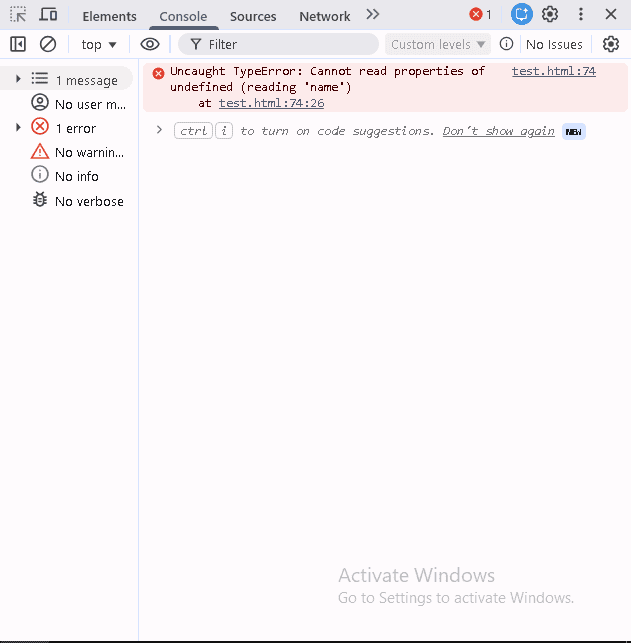631x643 pixels.
Task: Click the Don't show again link
Action: click(x=498, y=131)
